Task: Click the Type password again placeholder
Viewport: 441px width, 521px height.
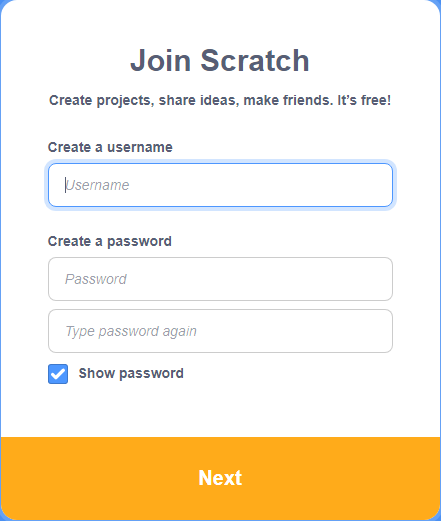Action: [x=131, y=331]
